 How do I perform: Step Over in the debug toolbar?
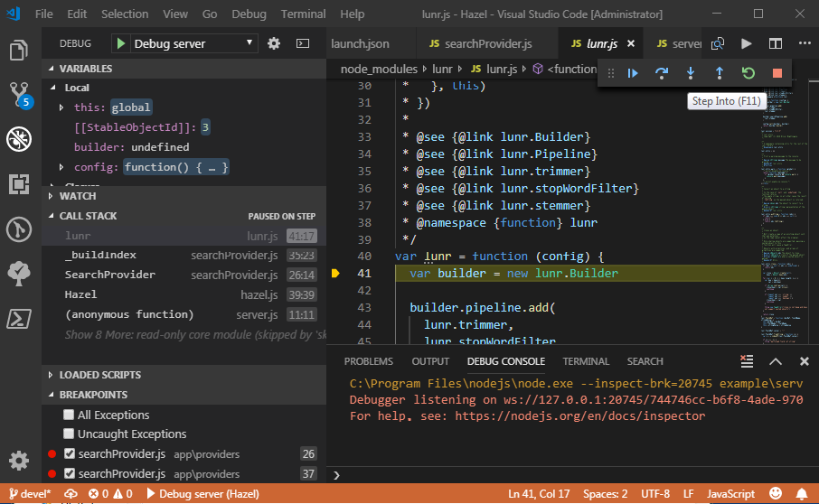[x=662, y=73]
